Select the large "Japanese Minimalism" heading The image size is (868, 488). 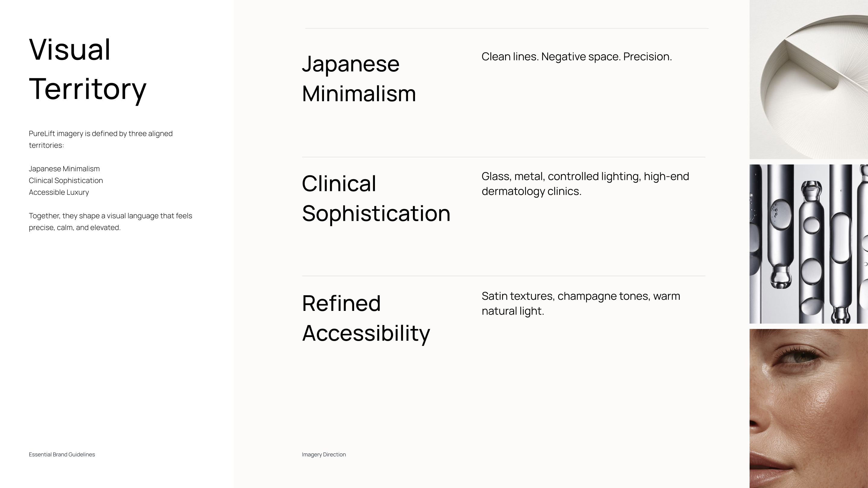[359, 78]
